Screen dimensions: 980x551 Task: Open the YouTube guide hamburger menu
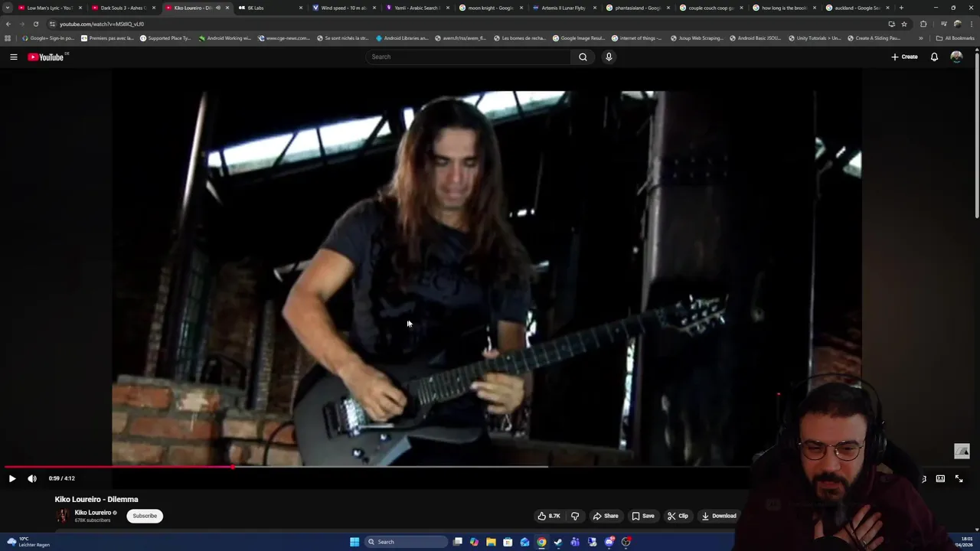click(14, 57)
